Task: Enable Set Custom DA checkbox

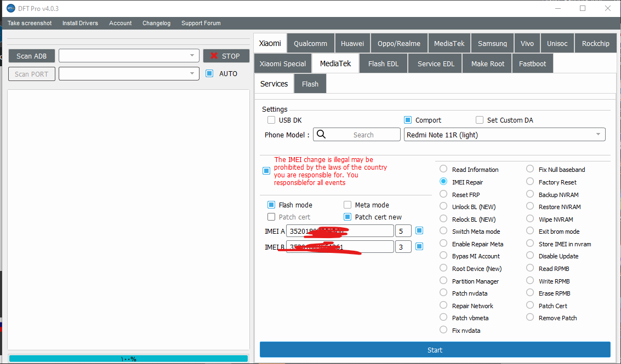Action: tap(480, 120)
